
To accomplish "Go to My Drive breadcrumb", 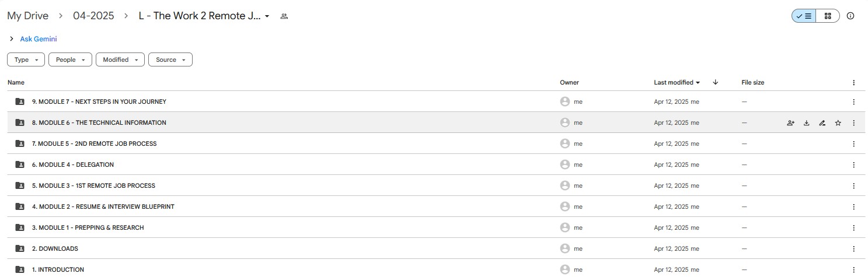I will pos(28,16).
